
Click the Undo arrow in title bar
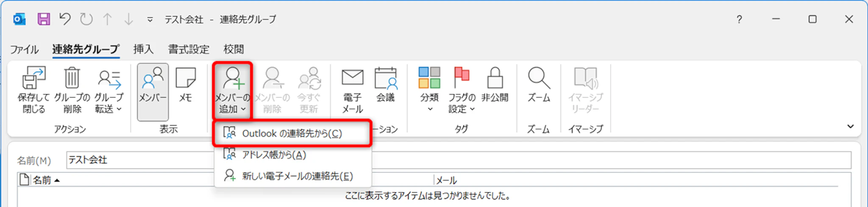point(65,19)
